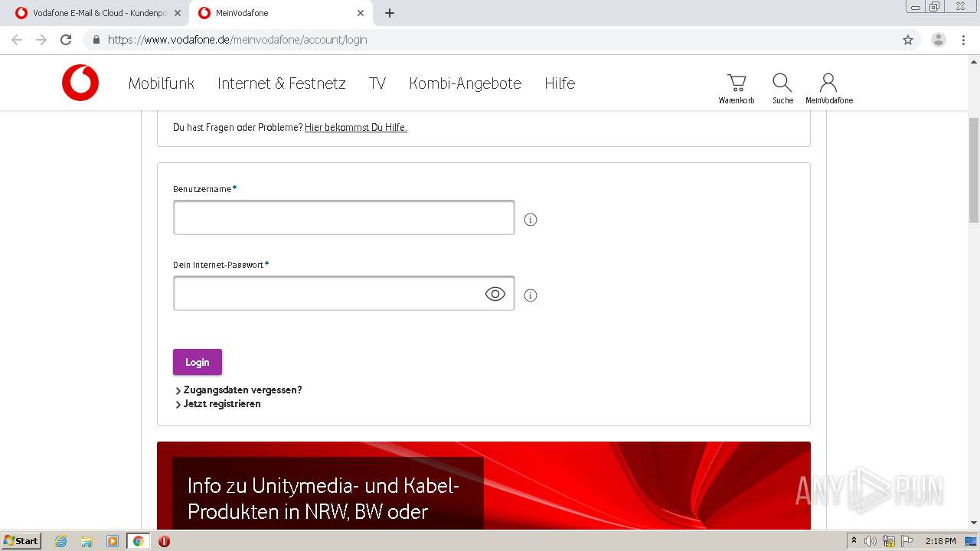Focus the Benutzername input field

[344, 217]
